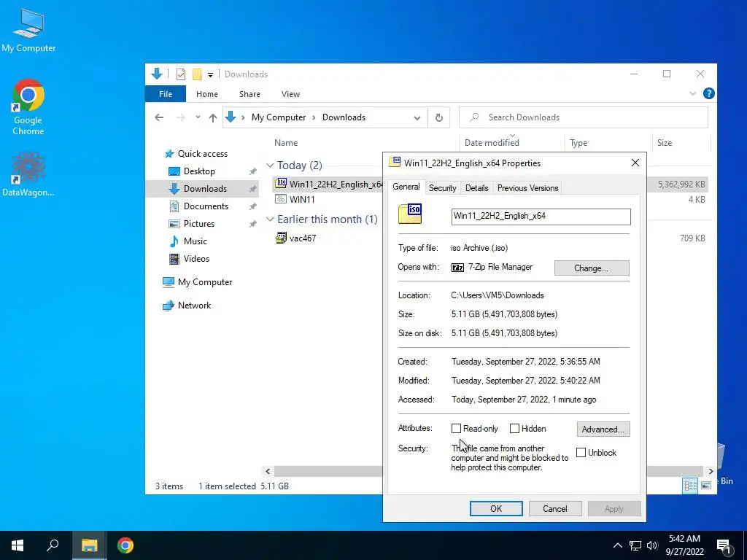Select Videos in navigation pane
The height and width of the screenshot is (560, 747).
(196, 259)
